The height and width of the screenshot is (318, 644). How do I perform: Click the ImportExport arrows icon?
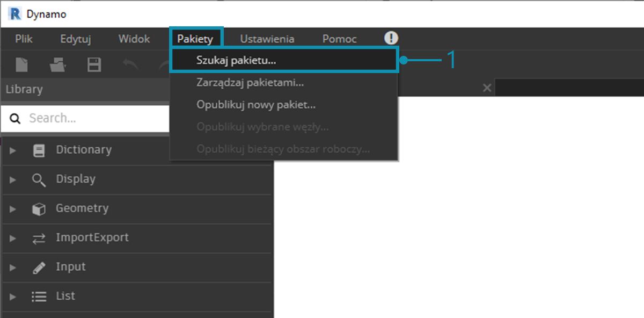(39, 238)
